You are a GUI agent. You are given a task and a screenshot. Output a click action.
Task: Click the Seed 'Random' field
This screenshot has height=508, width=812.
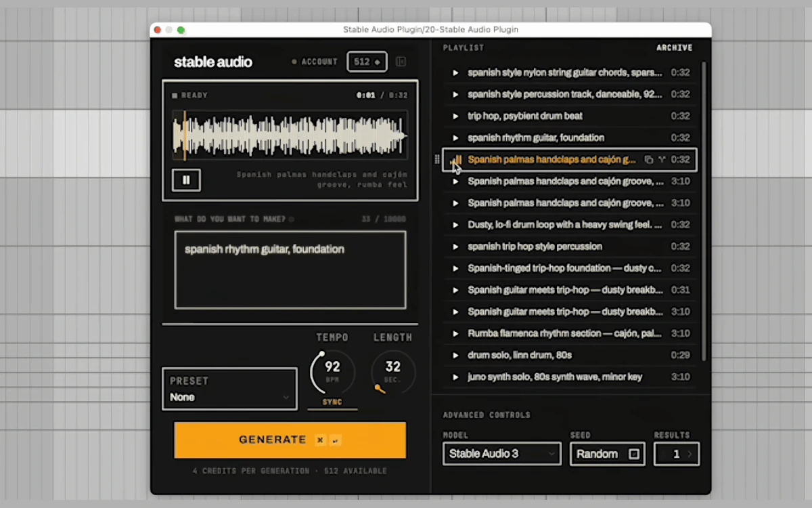point(608,454)
